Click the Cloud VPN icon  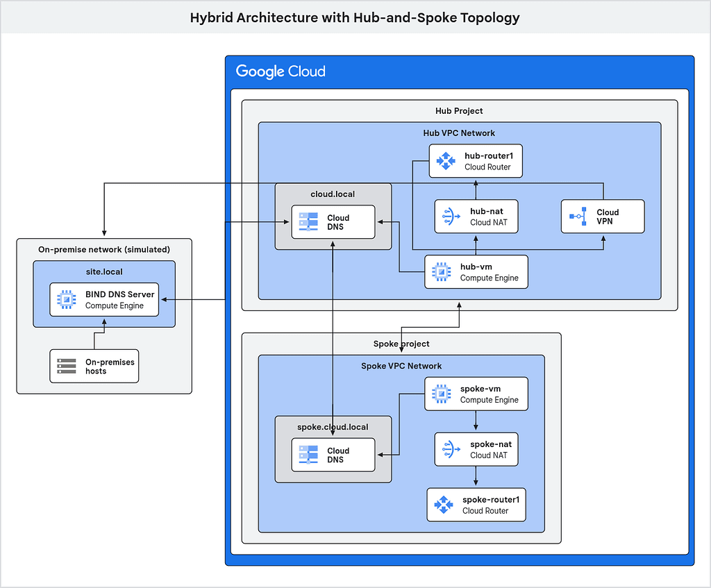(578, 217)
